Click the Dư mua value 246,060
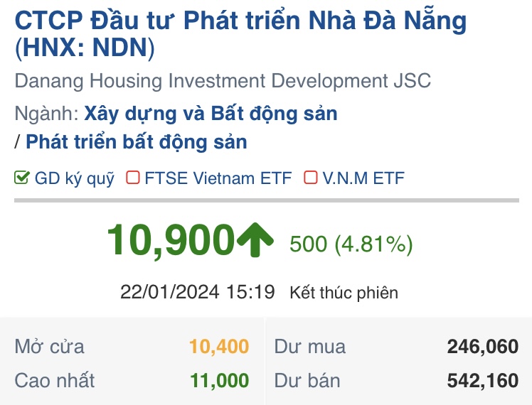Screen dimensions: 532x405 pyautogui.click(x=483, y=347)
